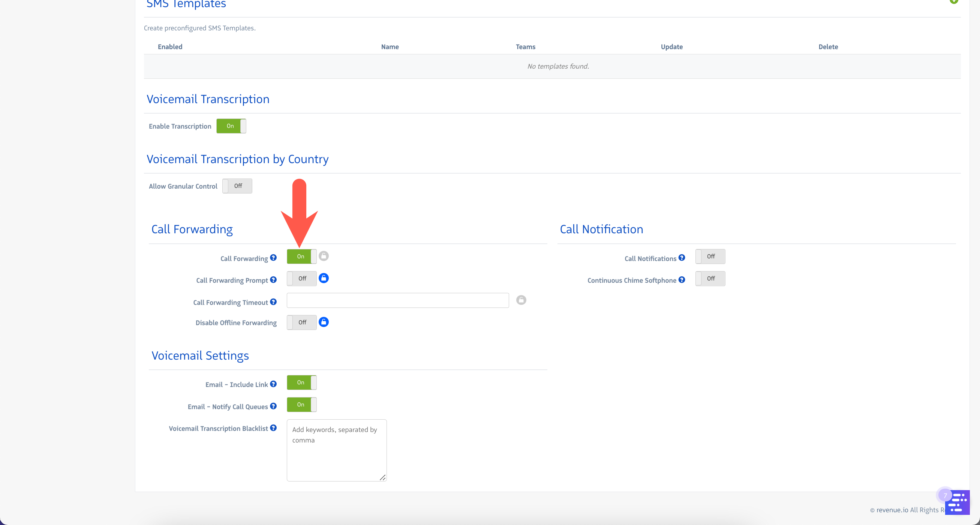
Task: Enable Continuous Chime Softphone toggle
Action: (x=710, y=279)
